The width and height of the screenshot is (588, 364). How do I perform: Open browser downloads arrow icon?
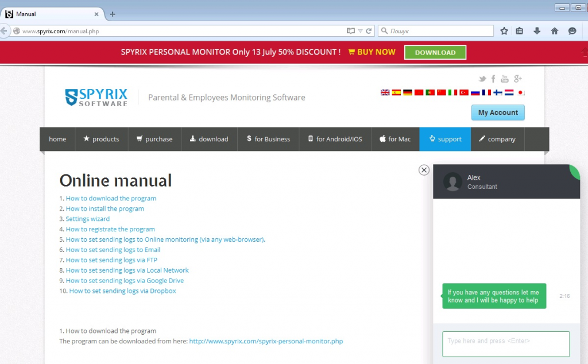coord(537,31)
